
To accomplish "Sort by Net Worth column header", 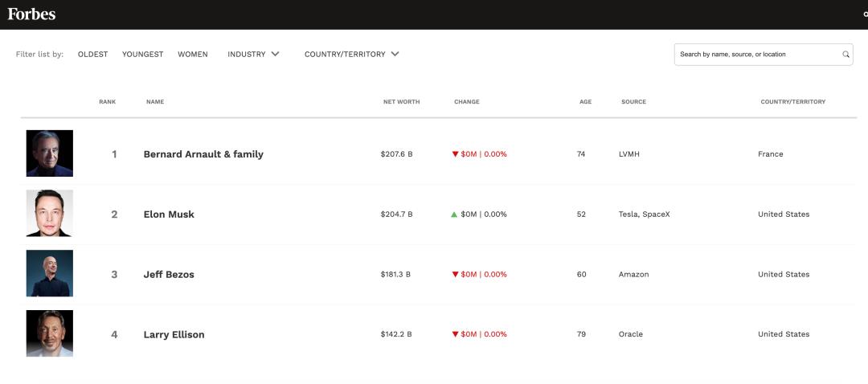I will click(x=401, y=102).
